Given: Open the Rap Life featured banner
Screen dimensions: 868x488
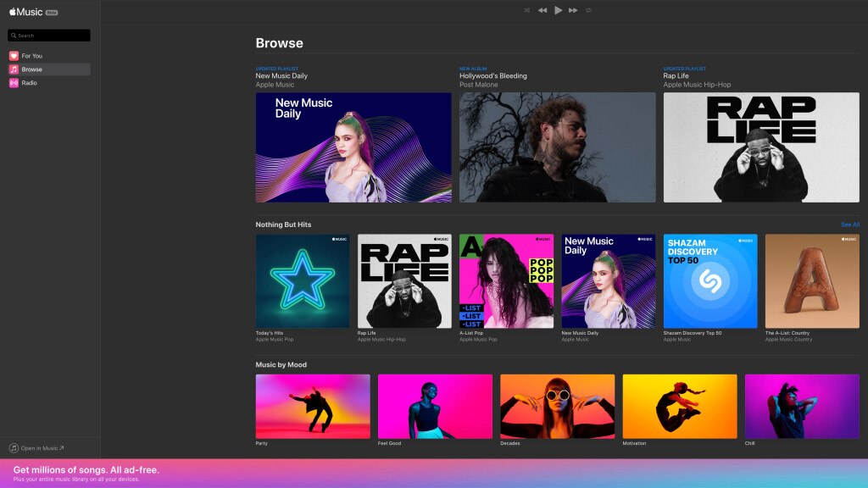Looking at the screenshot, I should point(761,147).
